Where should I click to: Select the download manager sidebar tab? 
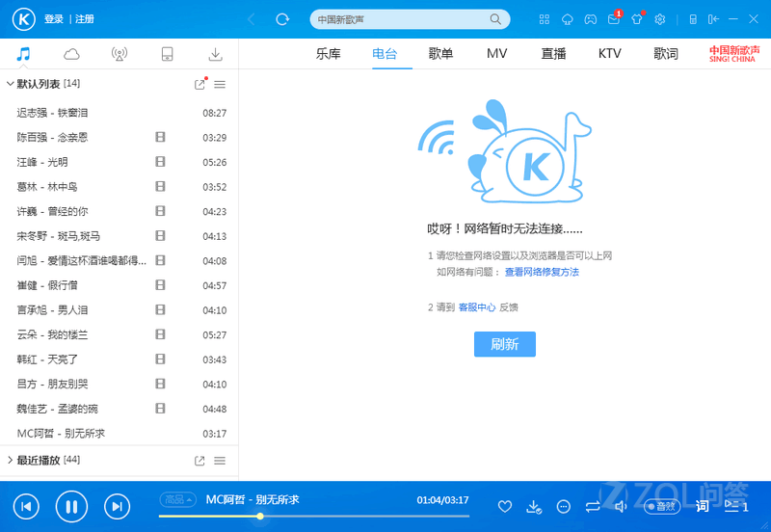tap(215, 54)
